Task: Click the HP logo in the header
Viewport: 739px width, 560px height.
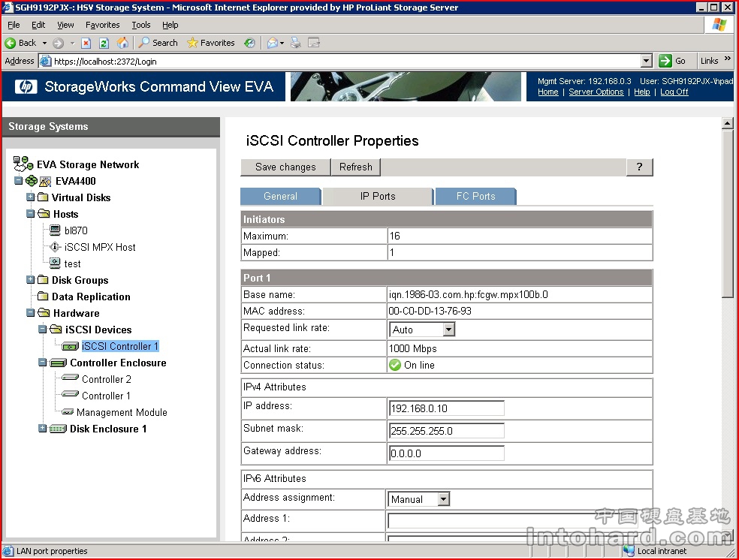Action: pyautogui.click(x=26, y=86)
